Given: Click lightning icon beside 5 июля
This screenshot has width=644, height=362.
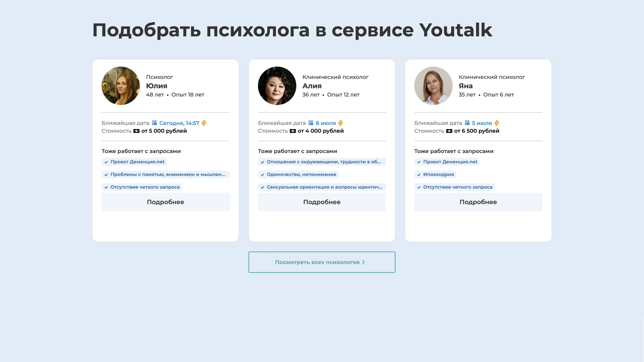Looking at the screenshot, I should [x=497, y=123].
